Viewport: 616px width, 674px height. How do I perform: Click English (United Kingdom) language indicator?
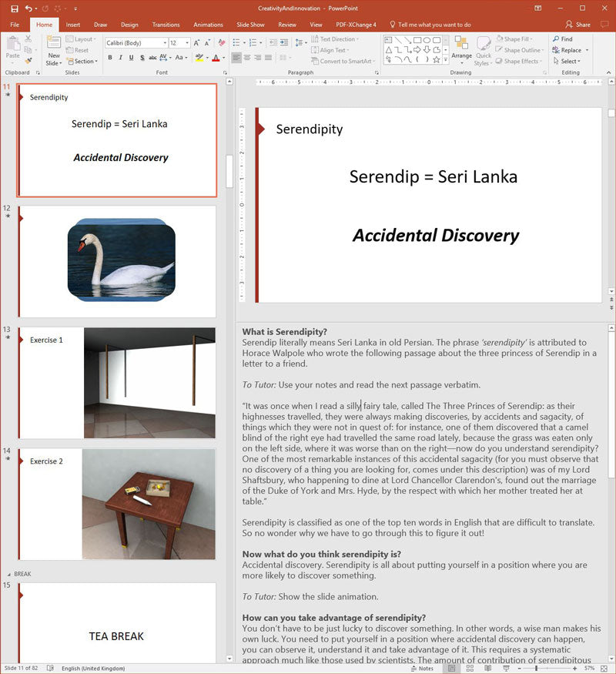[93, 669]
